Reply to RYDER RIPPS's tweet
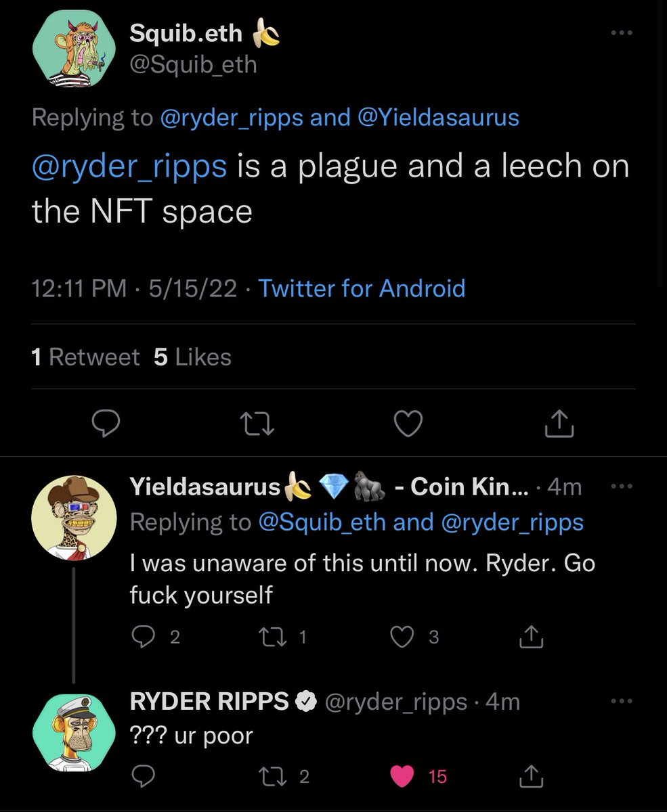 click(x=142, y=777)
